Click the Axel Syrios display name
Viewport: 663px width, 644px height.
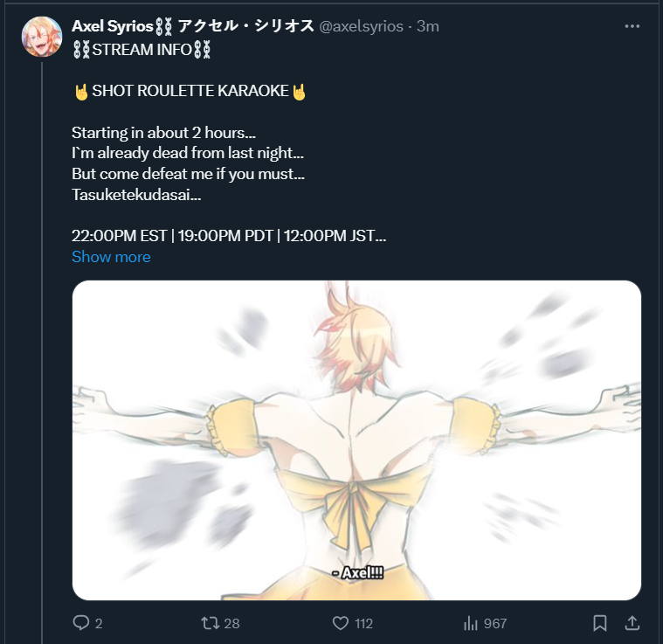coord(113,26)
